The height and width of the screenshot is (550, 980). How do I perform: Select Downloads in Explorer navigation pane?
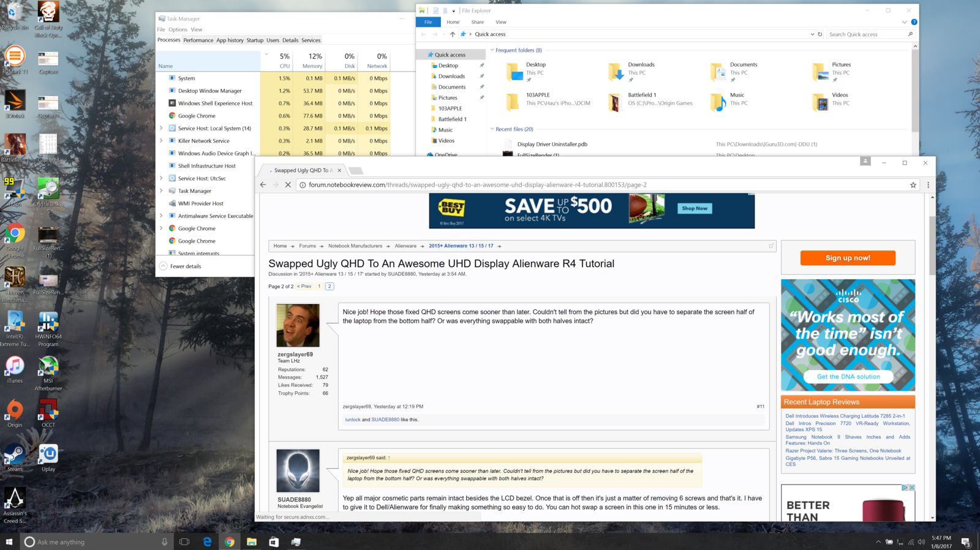point(451,77)
